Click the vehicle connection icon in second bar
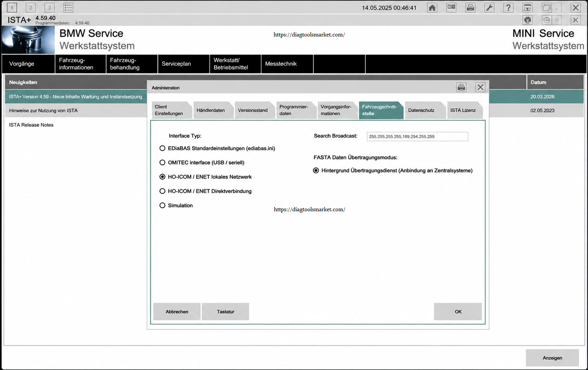This screenshot has width=588, height=370. (x=527, y=20)
